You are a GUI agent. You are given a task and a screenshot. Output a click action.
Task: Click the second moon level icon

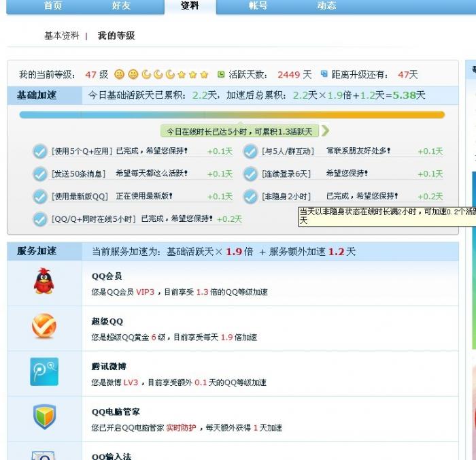click(158, 74)
